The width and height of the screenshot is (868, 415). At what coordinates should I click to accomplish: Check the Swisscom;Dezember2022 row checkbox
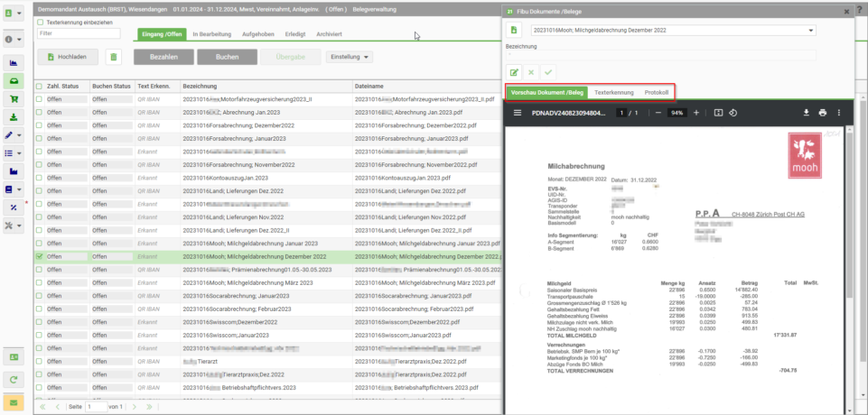pyautogui.click(x=40, y=321)
